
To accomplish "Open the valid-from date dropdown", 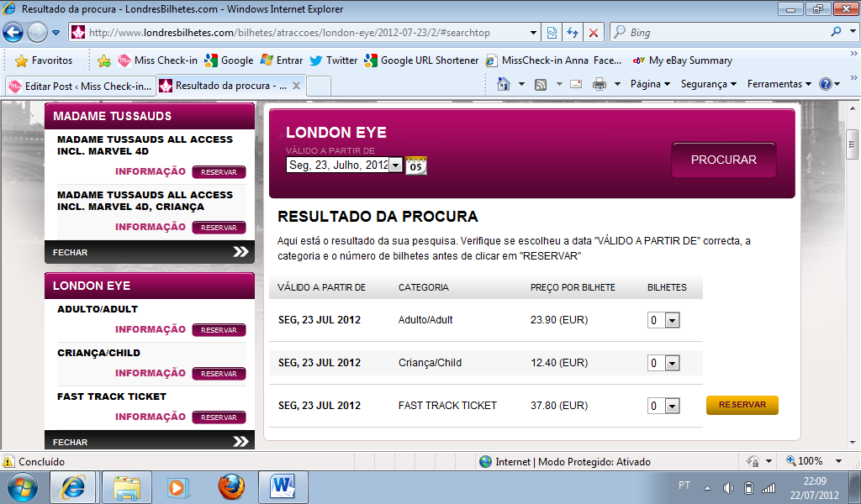I will [395, 165].
